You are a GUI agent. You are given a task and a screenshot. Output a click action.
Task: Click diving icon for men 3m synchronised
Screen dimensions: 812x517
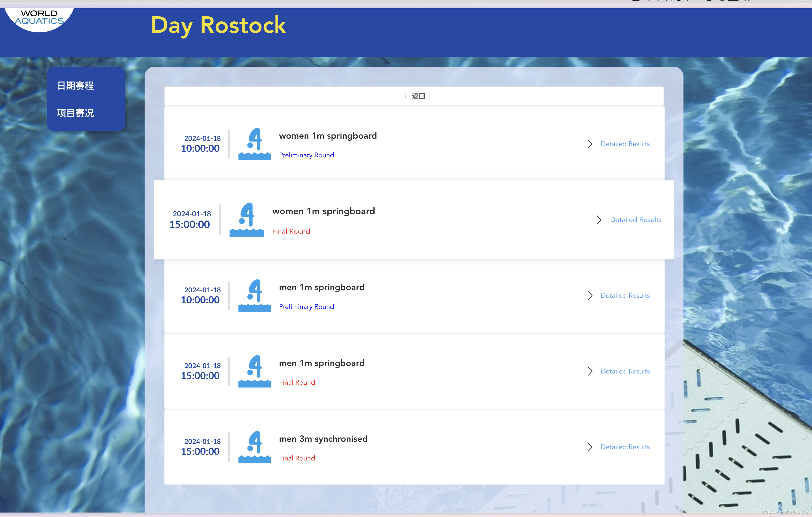tap(254, 447)
